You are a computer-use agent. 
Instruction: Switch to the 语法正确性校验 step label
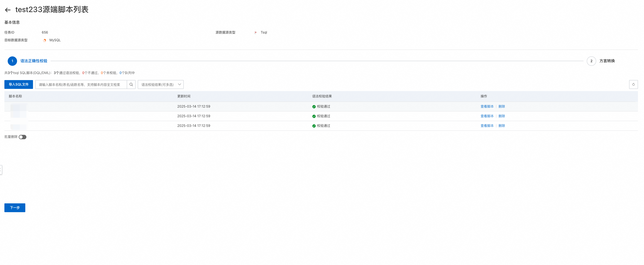[x=34, y=61]
